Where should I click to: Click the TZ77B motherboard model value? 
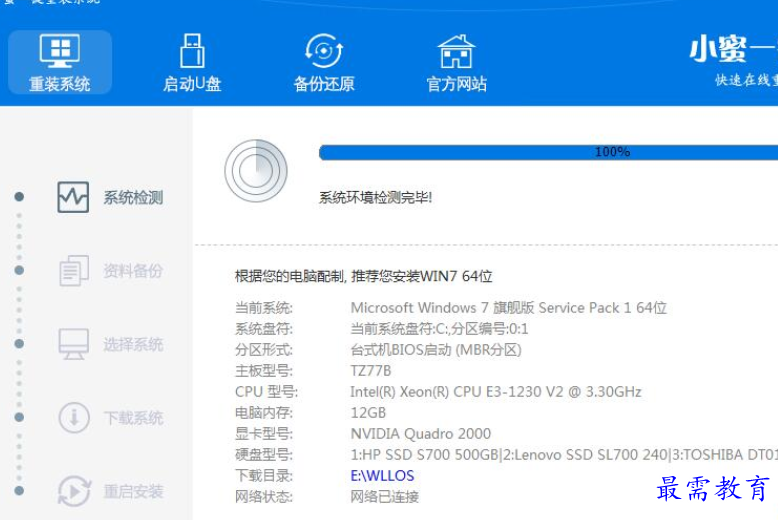tap(371, 371)
